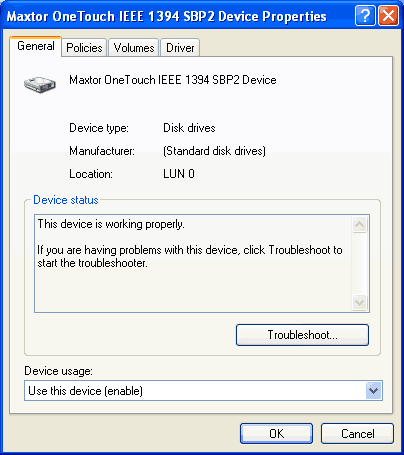Click the device name heading text
This screenshot has height=455, width=404.
click(x=173, y=80)
